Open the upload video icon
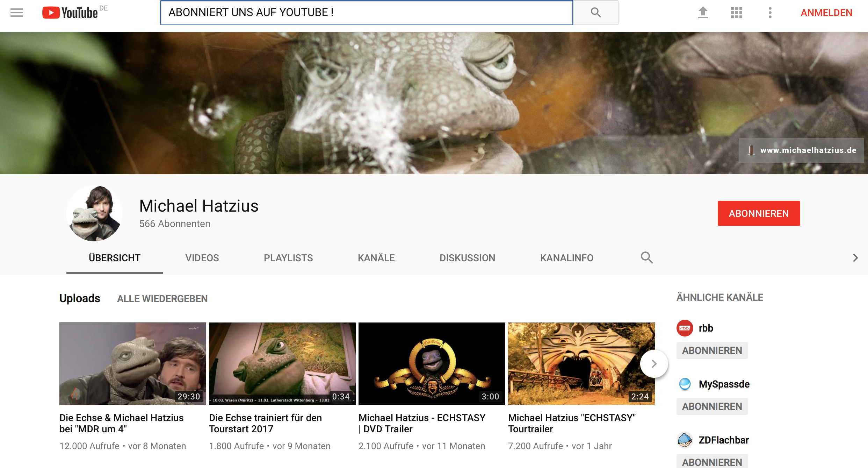Image resolution: width=868 pixels, height=468 pixels. (703, 13)
